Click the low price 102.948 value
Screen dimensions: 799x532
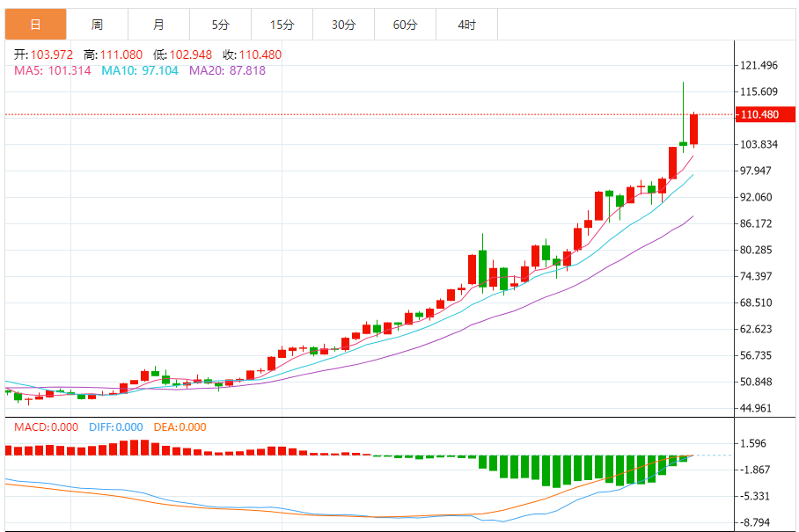[190, 55]
